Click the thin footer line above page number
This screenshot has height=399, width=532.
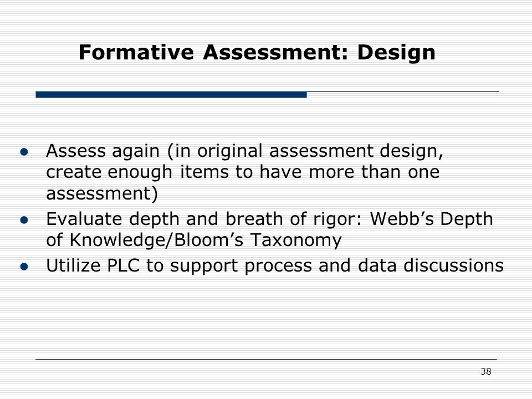pos(267,359)
